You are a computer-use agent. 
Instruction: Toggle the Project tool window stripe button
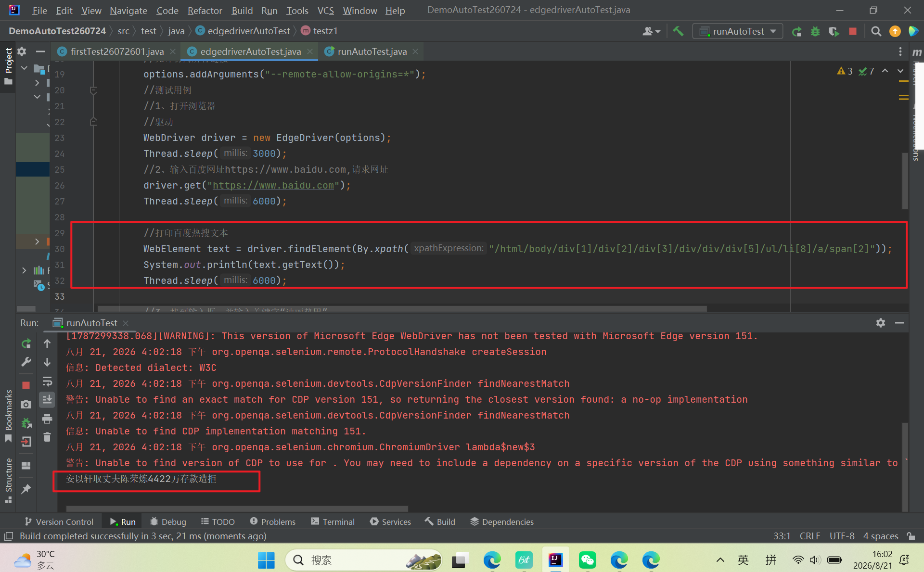click(x=8, y=66)
